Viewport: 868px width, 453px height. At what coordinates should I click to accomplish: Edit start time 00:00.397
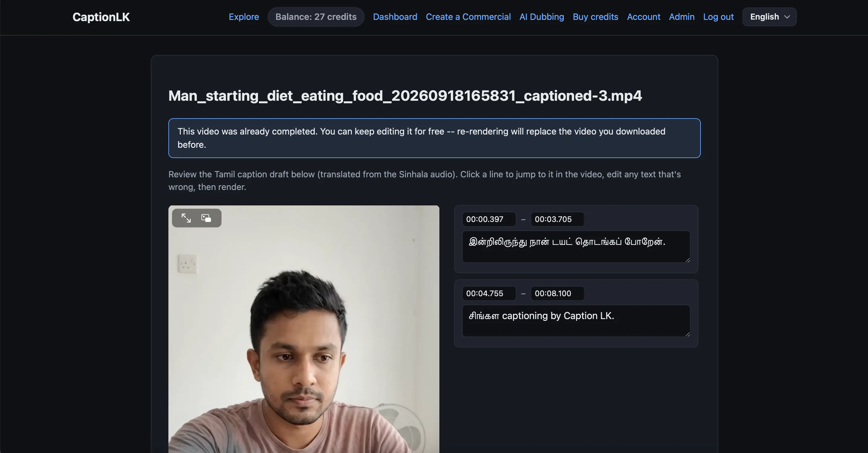(489, 219)
